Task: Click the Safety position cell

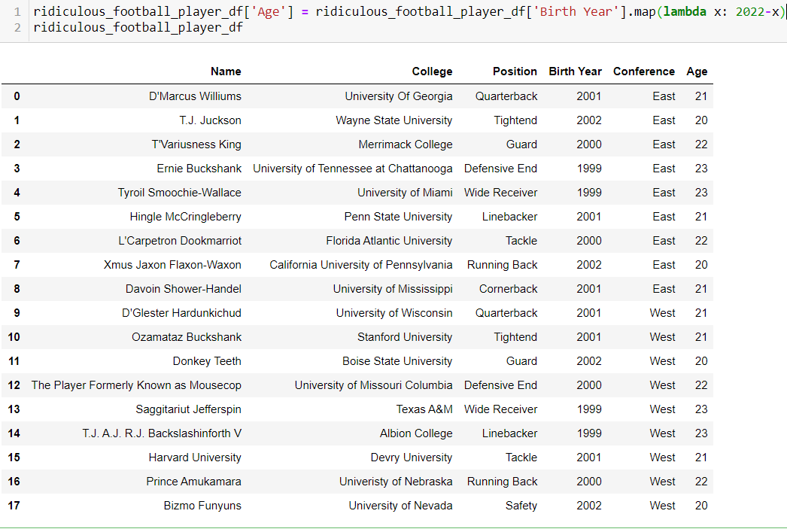Action: pos(521,506)
